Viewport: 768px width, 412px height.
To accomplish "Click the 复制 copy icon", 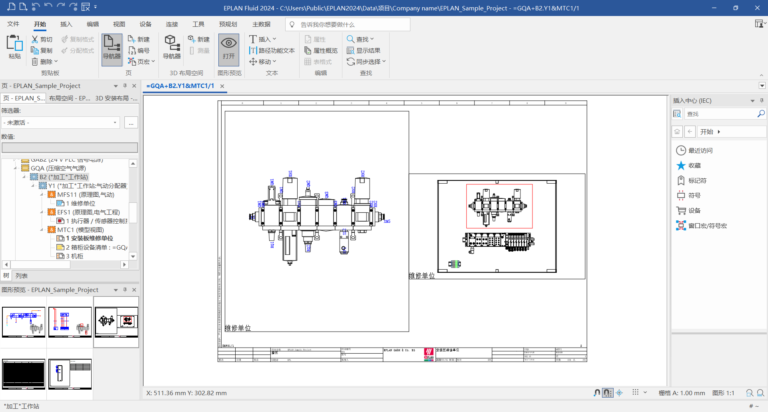I will [35, 50].
